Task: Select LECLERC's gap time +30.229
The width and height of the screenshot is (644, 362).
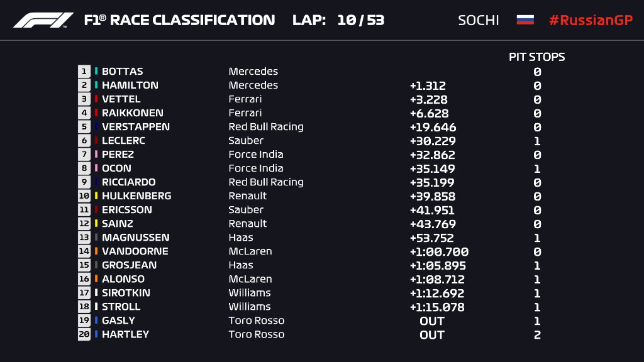Action: (433, 141)
